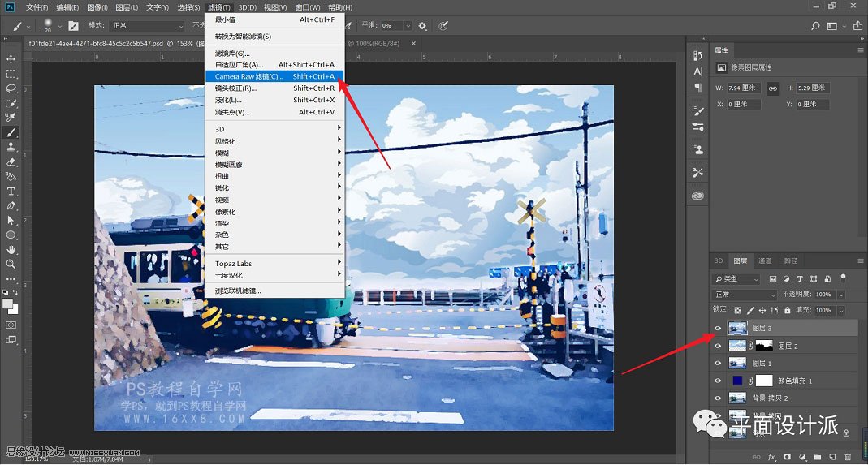Open brush smoothing options gear

click(422, 25)
